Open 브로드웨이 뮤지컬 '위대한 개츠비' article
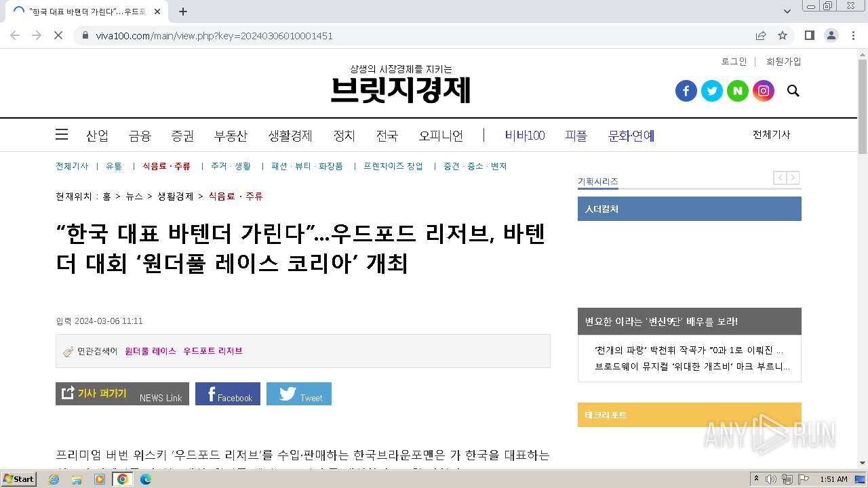The height and width of the screenshot is (488, 868). pyautogui.click(x=692, y=367)
